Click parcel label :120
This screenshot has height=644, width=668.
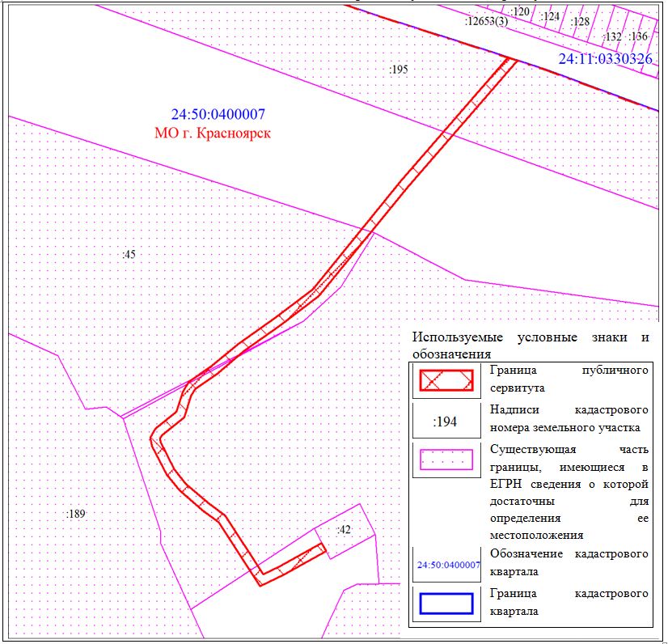click(521, 12)
